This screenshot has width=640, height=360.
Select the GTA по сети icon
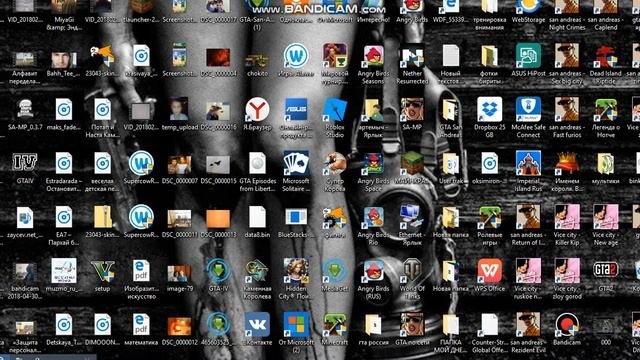(x=412, y=325)
